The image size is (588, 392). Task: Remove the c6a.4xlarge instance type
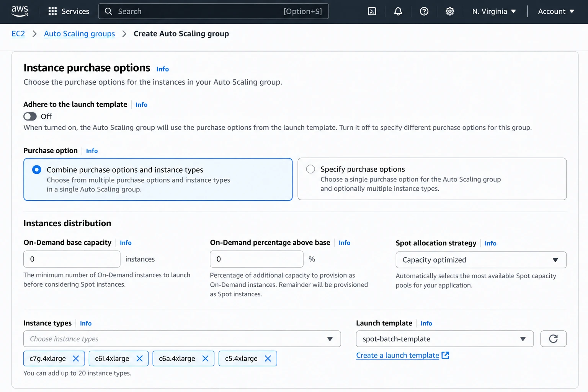pos(205,358)
